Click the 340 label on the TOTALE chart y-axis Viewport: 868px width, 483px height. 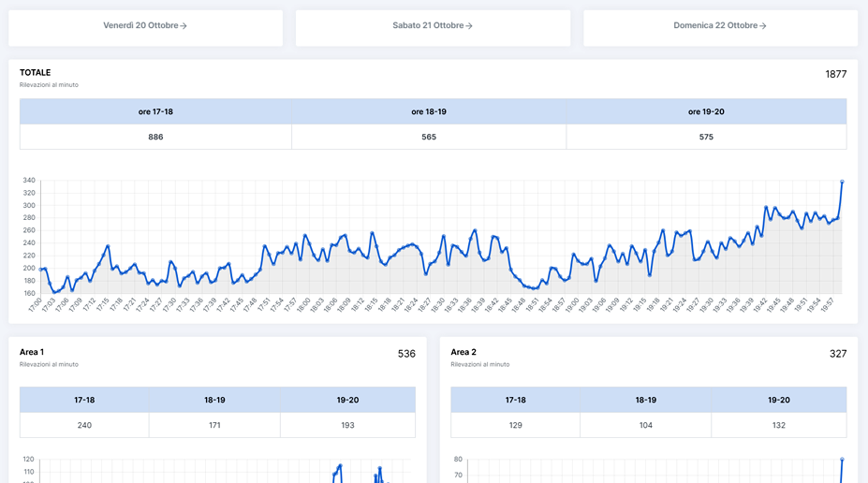(29, 181)
